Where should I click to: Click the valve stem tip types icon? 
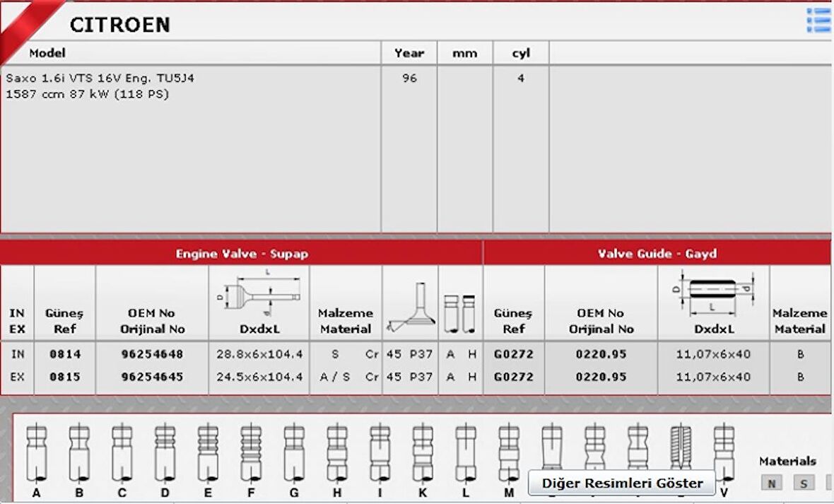click(x=460, y=313)
